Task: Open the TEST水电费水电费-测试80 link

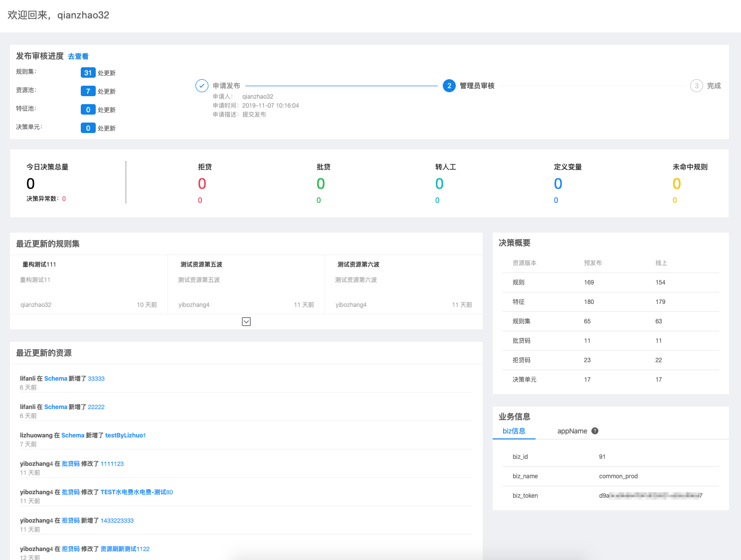Action: coord(137,492)
